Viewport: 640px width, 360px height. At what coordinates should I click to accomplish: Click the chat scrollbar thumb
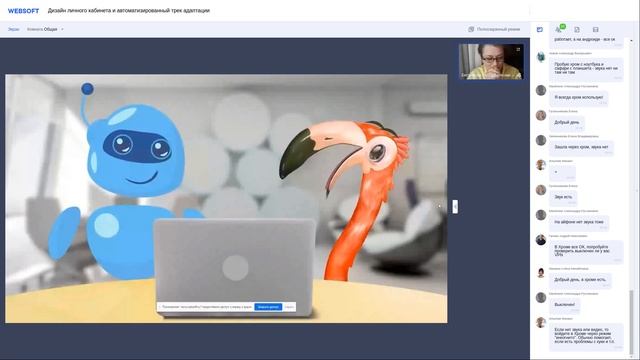pos(632,321)
